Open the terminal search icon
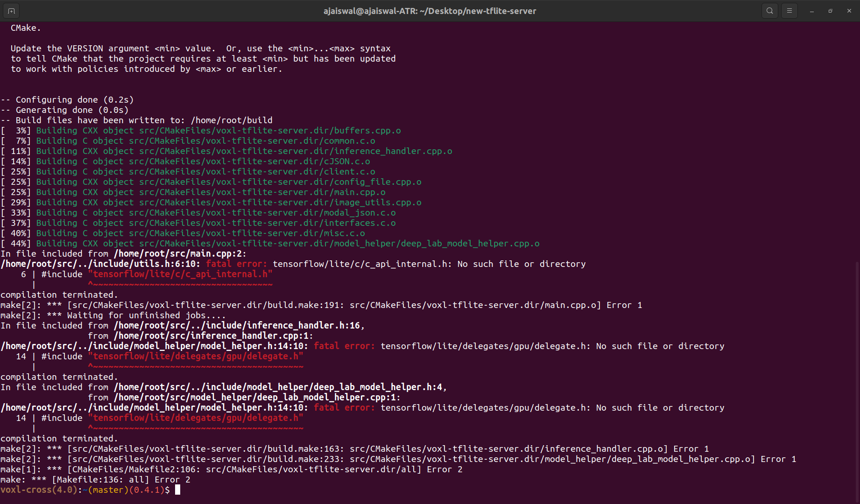Image resolution: width=860 pixels, height=504 pixels. click(x=770, y=11)
